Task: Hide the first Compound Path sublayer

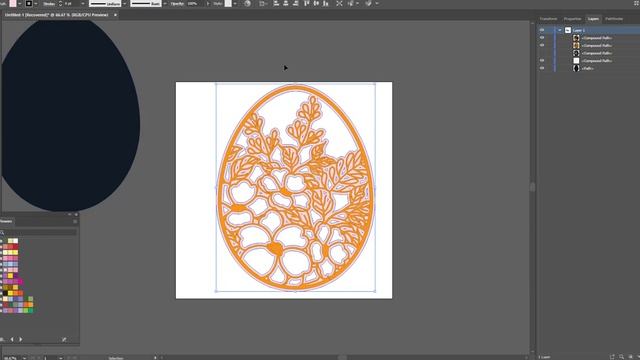Action: 542,38
